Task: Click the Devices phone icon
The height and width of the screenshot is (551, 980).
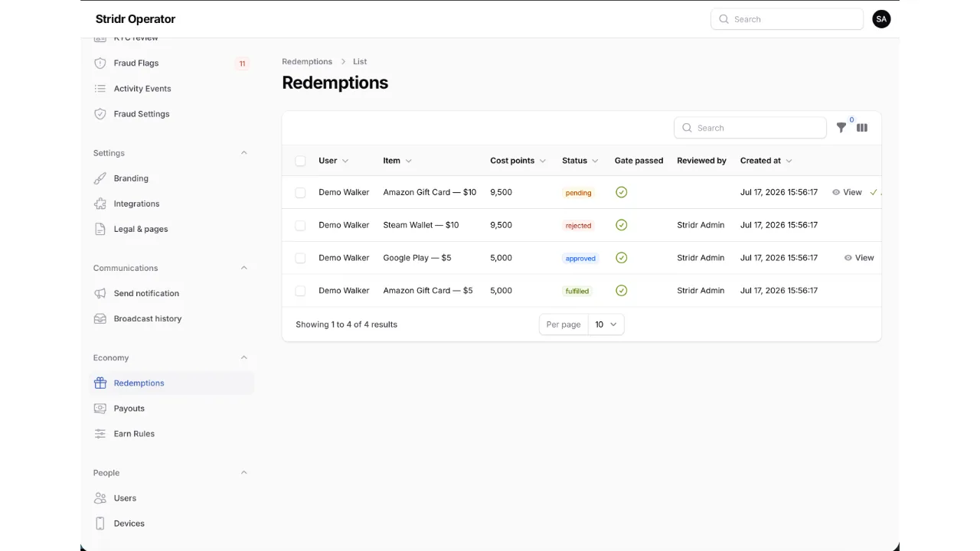Action: (100, 523)
